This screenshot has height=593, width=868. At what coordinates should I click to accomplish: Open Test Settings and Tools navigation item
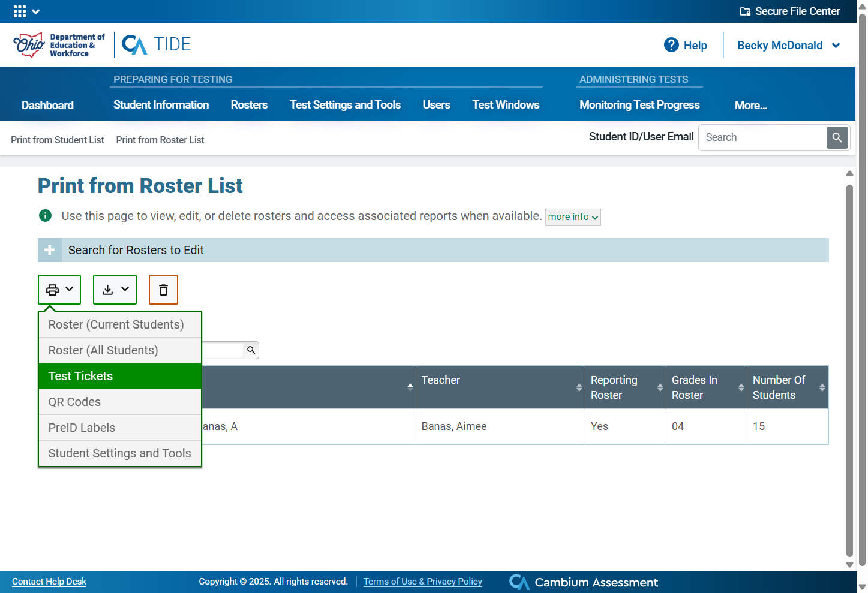click(x=345, y=105)
